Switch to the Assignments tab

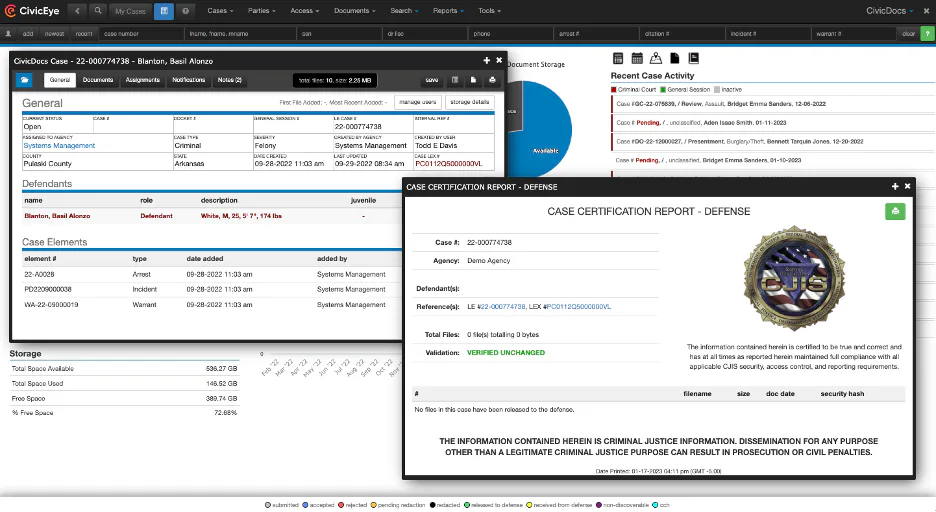pyautogui.click(x=143, y=80)
